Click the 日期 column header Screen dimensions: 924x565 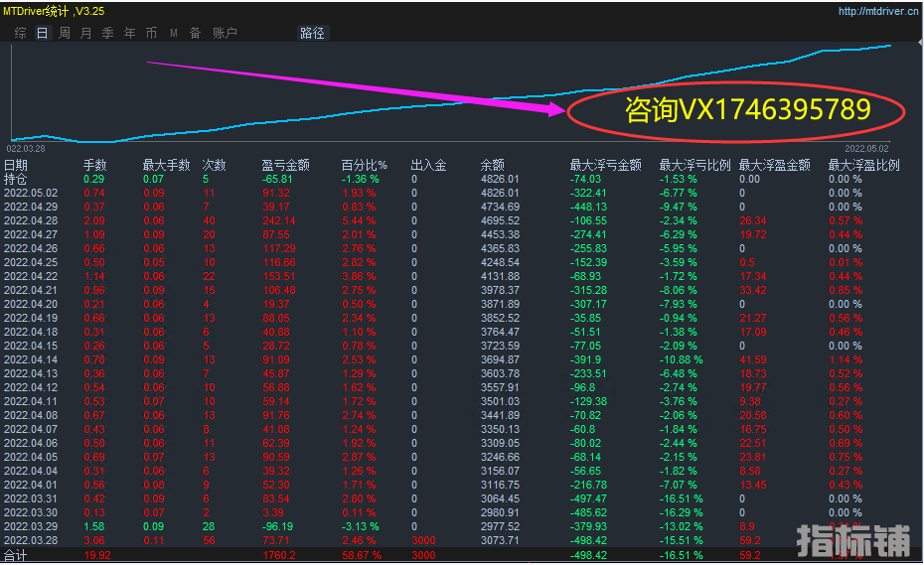tap(16, 166)
